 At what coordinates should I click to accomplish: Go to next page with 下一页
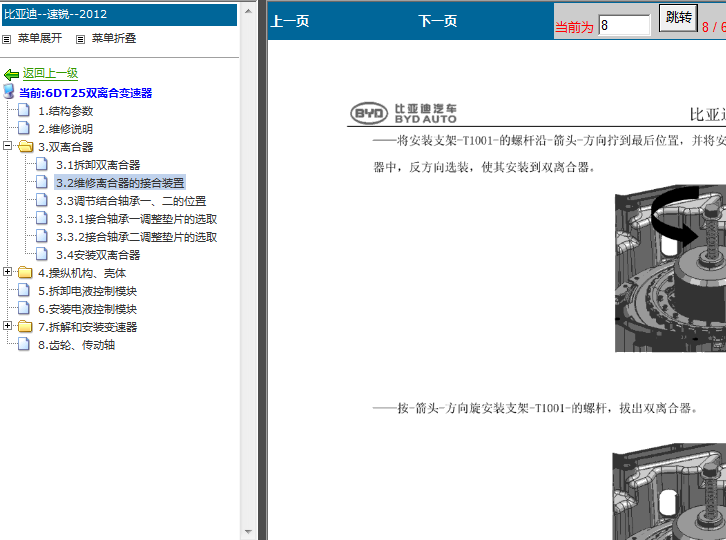438,21
